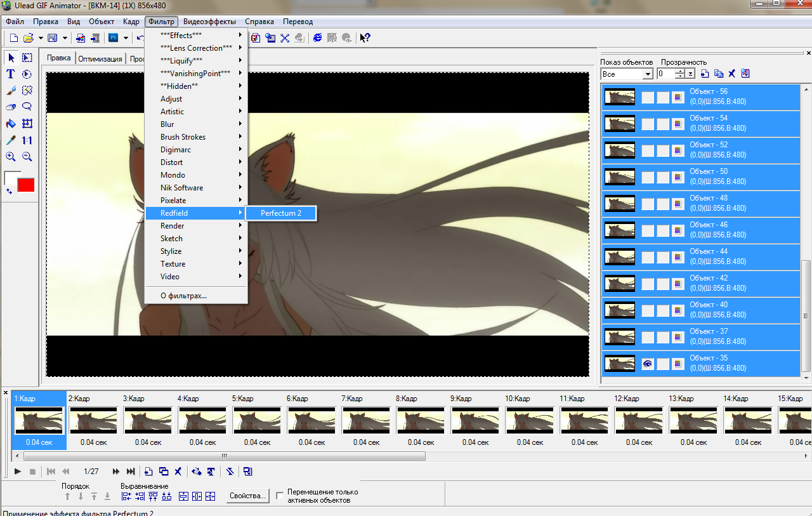Open the Прозрачность slider dropdown arrow
The height and width of the screenshot is (516, 812).
(x=690, y=74)
